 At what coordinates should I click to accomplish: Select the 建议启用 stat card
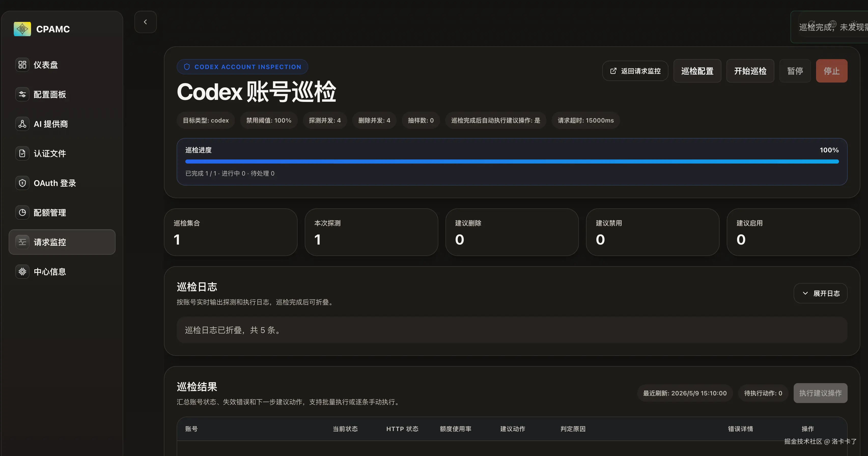[793, 232]
